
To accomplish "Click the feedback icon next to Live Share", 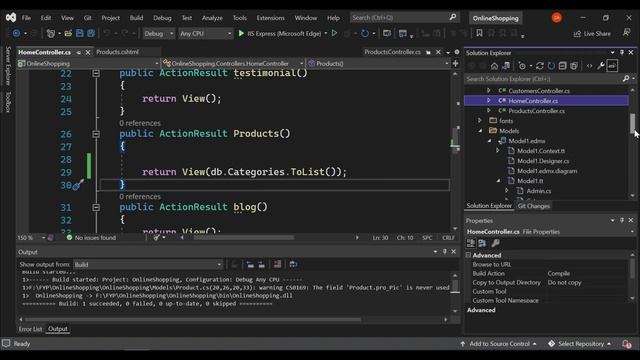I will point(627,33).
